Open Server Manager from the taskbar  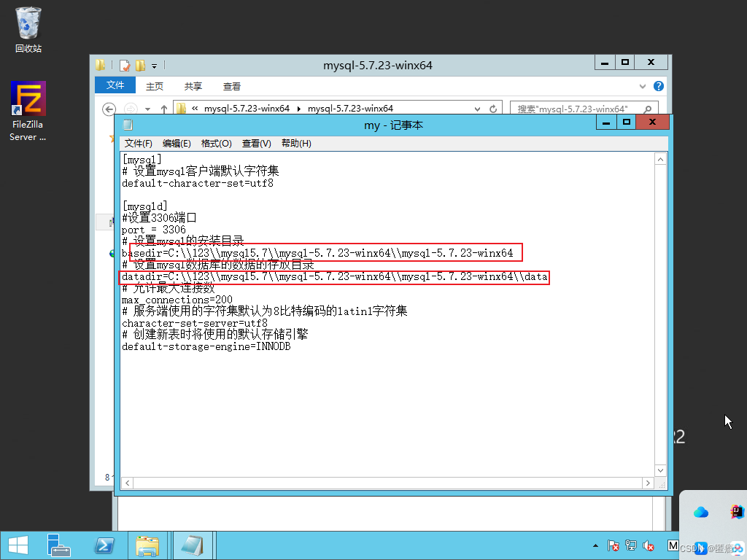pos(58,545)
